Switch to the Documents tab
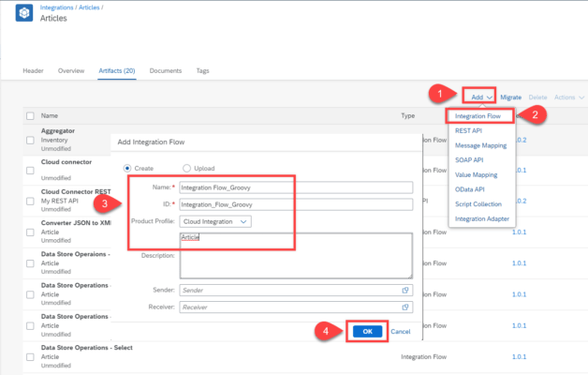 pos(165,70)
